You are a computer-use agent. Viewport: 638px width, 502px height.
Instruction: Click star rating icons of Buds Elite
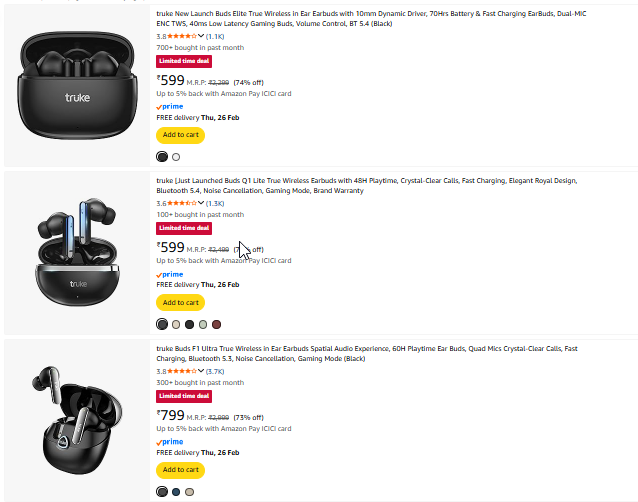click(182, 36)
